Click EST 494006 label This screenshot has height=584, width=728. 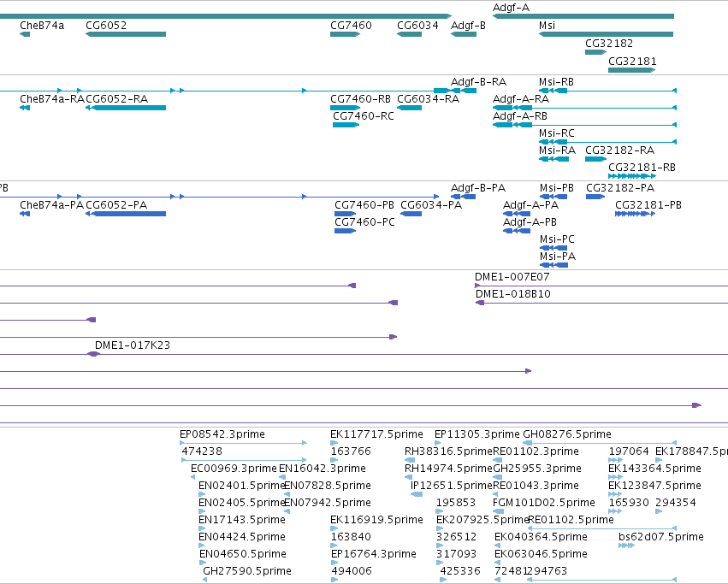352,571
